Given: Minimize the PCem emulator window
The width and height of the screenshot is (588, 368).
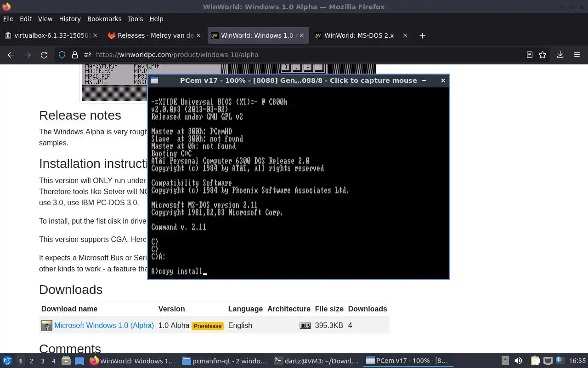Looking at the screenshot, I should (424, 80).
